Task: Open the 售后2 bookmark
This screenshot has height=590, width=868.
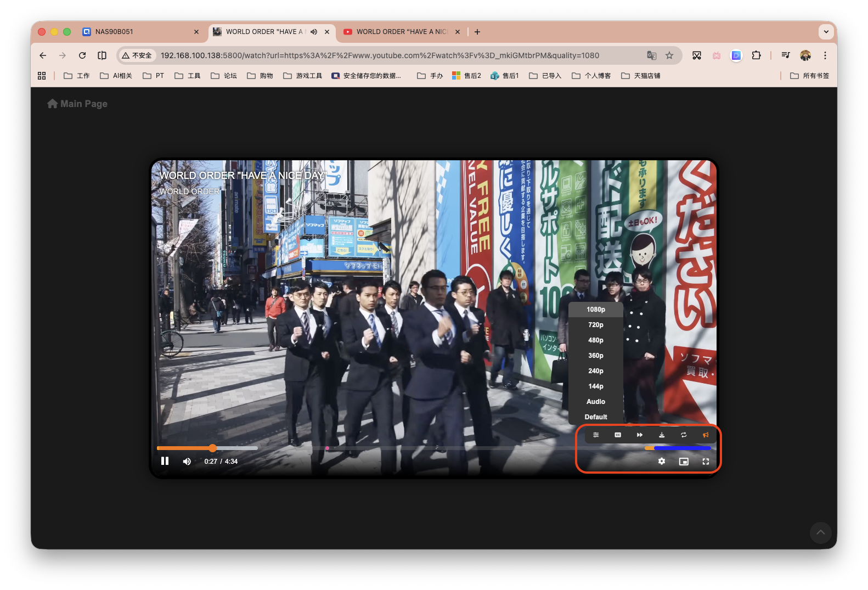Action: (x=466, y=76)
